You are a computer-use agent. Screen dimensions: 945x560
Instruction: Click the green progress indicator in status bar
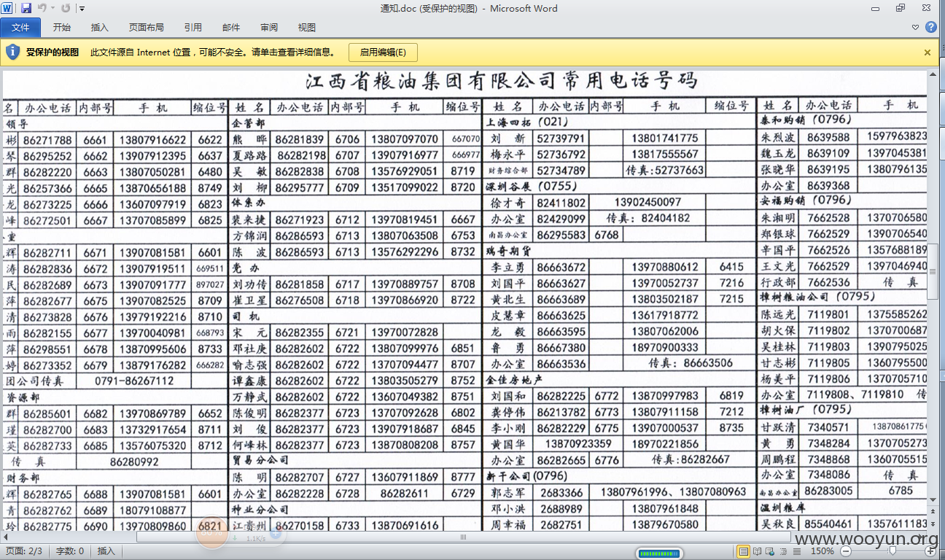point(659,553)
